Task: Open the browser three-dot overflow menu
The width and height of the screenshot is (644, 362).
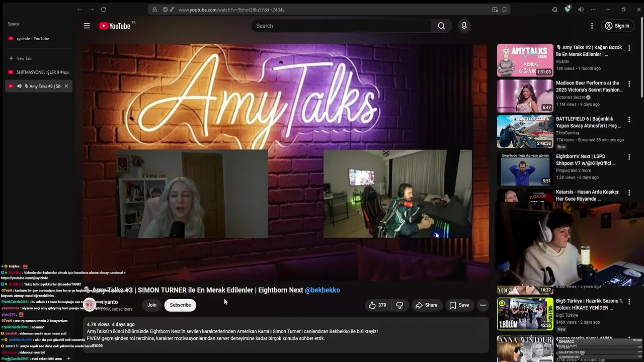Action: pos(593,10)
